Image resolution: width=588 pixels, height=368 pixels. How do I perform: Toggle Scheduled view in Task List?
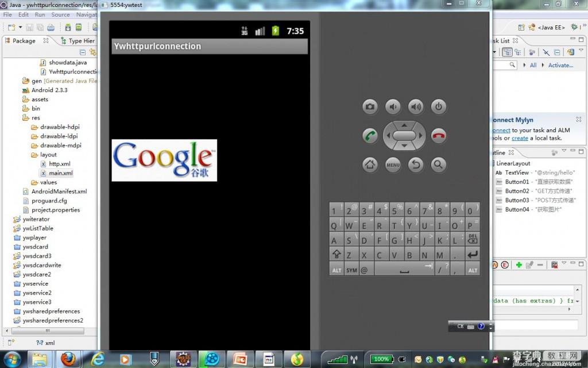coord(518,52)
